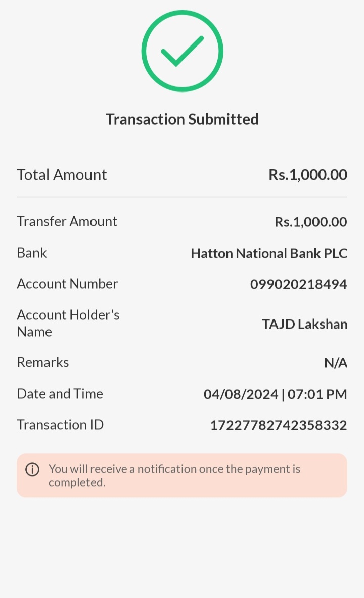The image size is (364, 598).
Task: Click the info icon in the notification banner
Action: tap(32, 470)
